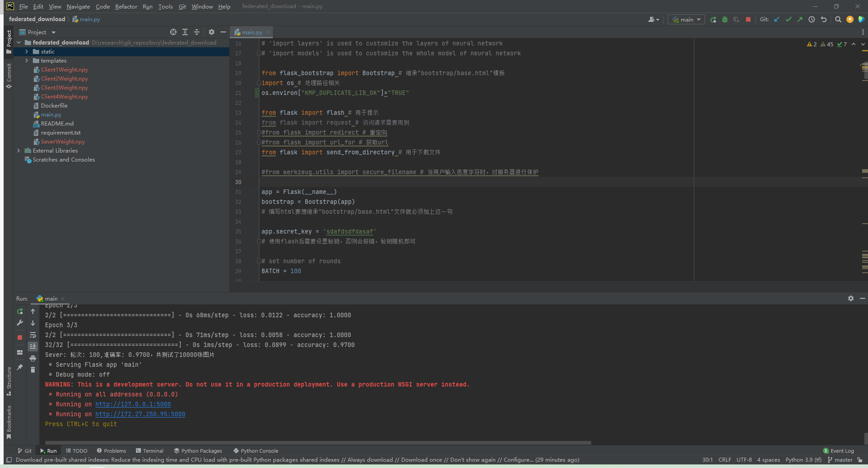This screenshot has height=468, width=868.
Task: Open TODO tool window
Action: [77, 450]
